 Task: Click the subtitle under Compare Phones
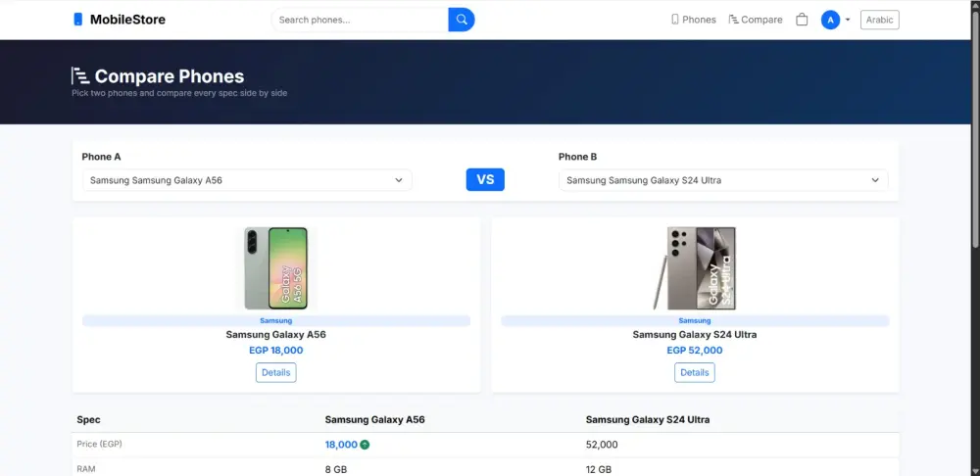(x=179, y=93)
